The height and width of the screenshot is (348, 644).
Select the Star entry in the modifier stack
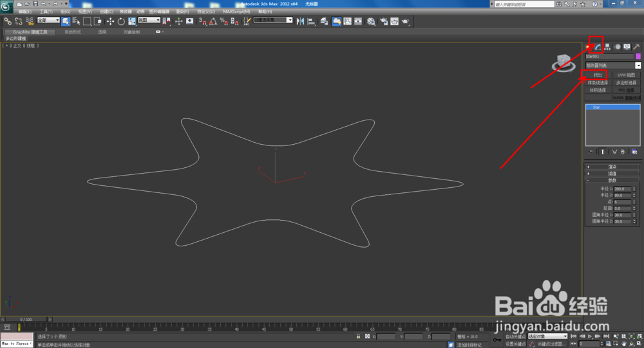613,107
